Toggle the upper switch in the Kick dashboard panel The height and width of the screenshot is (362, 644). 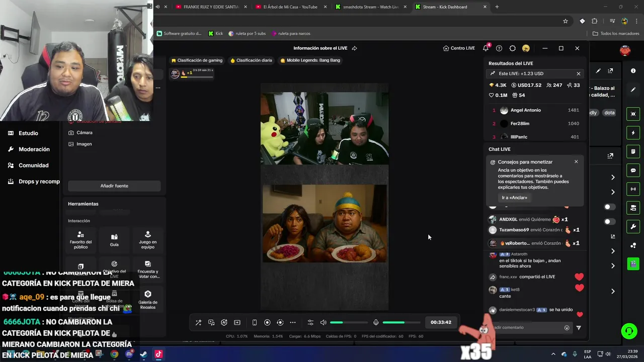tap(609, 207)
